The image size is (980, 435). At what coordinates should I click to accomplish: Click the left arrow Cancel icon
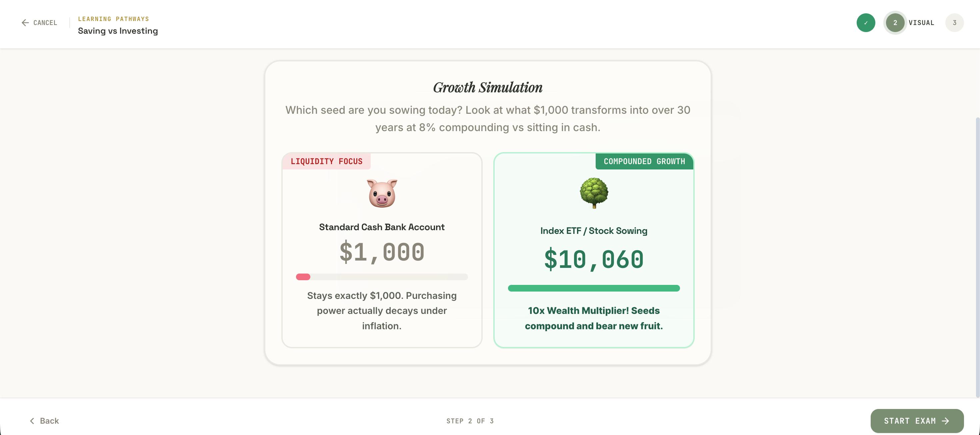pos(25,23)
